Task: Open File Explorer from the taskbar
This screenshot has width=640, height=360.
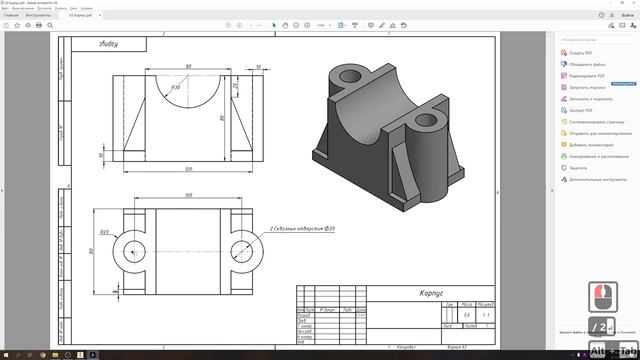Action: 55,355
